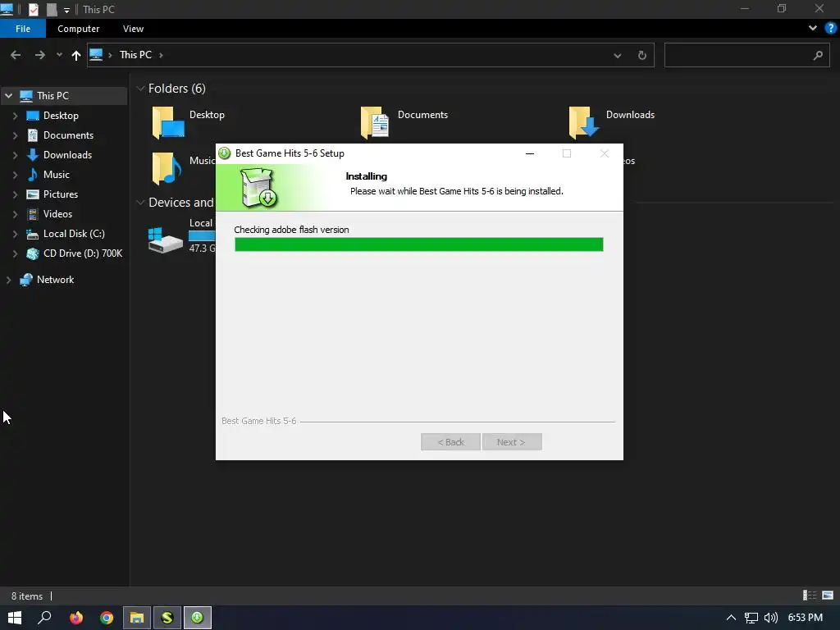
Task: Select the Downloads folder icon in content
Action: [x=583, y=122]
